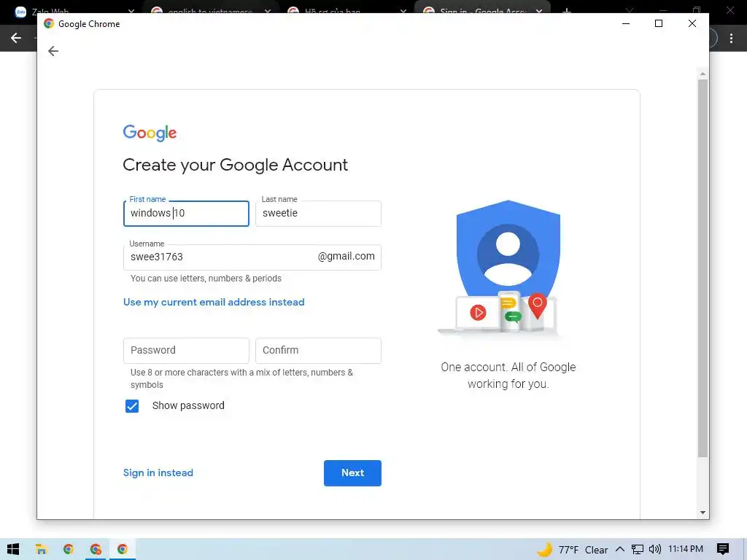Viewport: 747px width, 560px height.
Task: Open the Action Center notifications icon
Action: pyautogui.click(x=723, y=549)
